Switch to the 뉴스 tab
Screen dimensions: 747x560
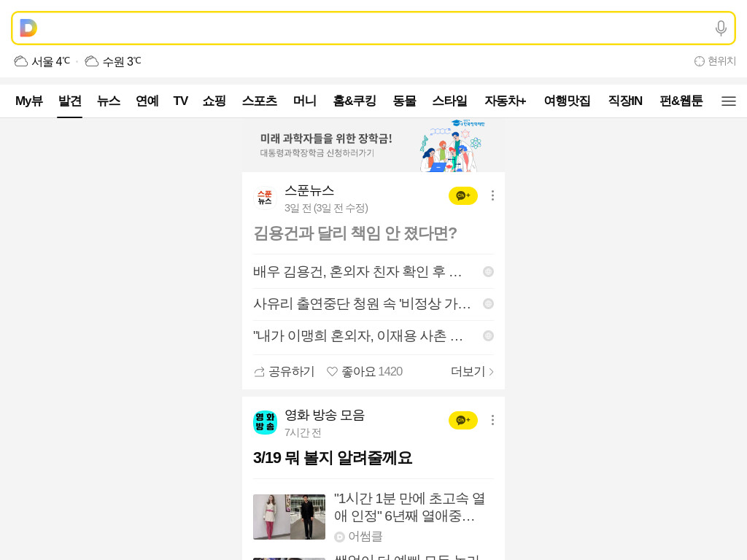[x=109, y=101]
